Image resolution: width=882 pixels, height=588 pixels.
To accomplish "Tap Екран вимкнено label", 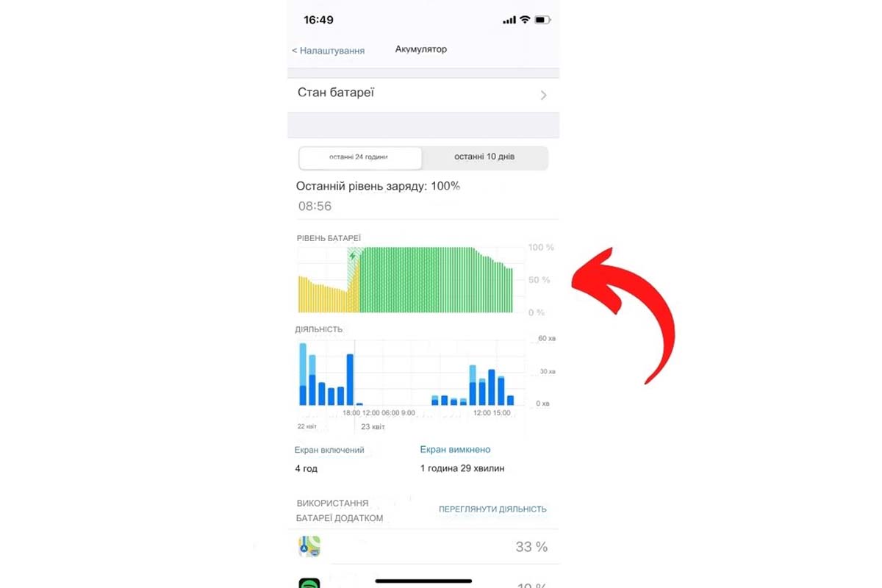I will tap(455, 449).
